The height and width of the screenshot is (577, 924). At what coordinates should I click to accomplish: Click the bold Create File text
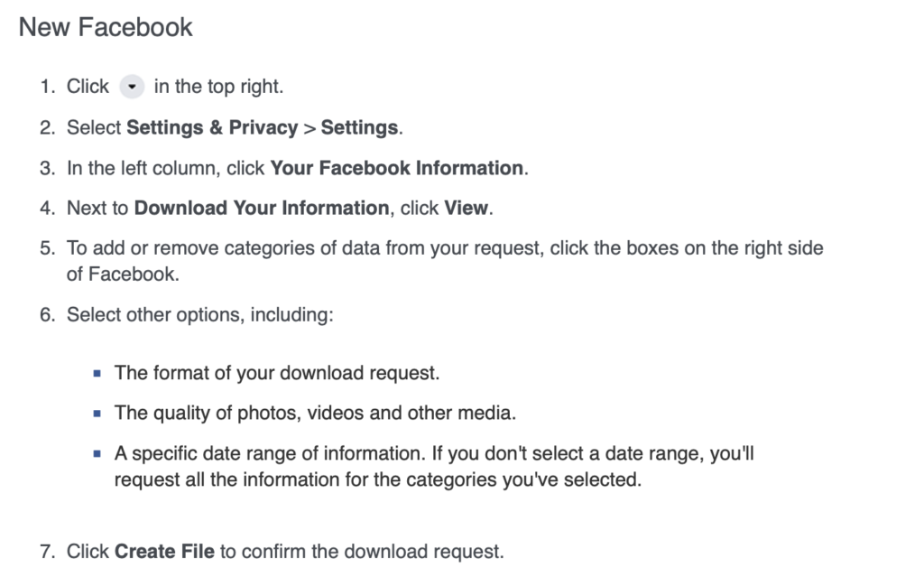(x=164, y=551)
